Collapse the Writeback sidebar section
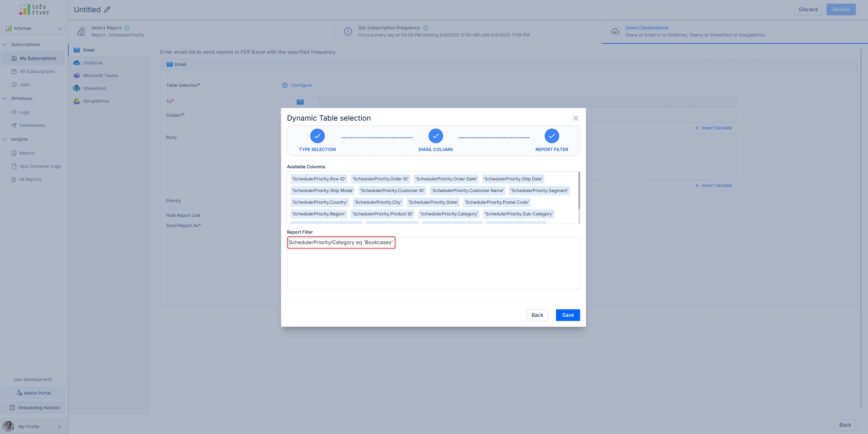The image size is (868, 434). tap(5, 98)
